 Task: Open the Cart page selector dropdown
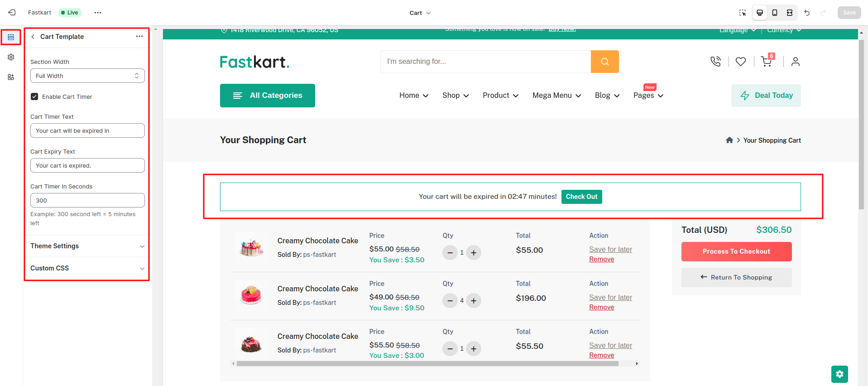point(420,13)
